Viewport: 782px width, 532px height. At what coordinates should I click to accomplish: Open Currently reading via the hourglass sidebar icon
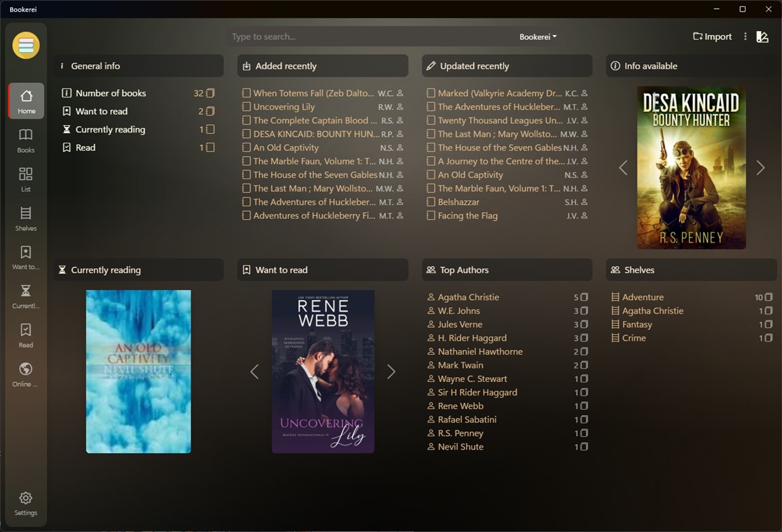25,296
